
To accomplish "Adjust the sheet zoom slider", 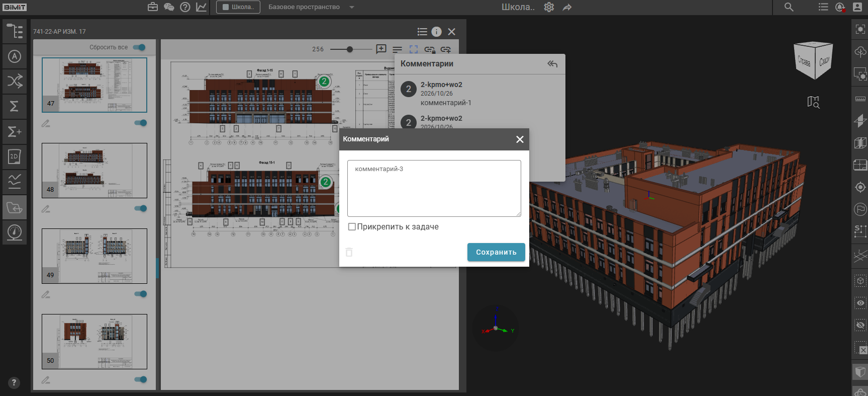I will (351, 49).
